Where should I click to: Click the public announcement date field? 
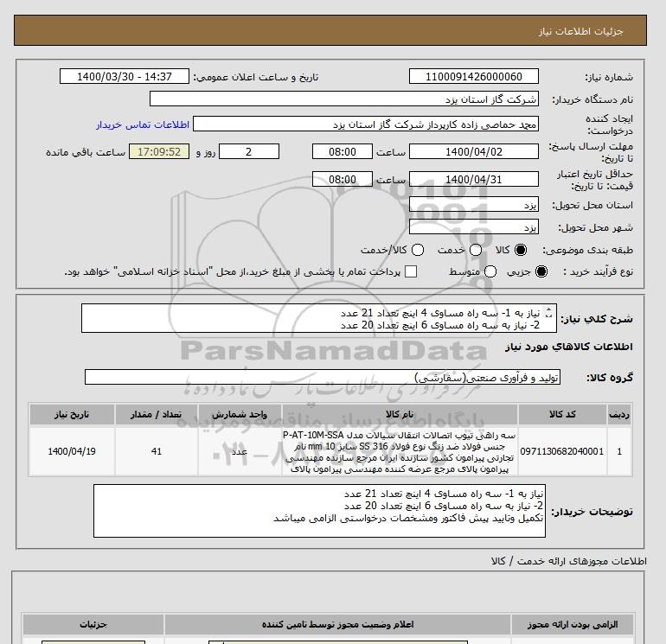click(x=124, y=76)
